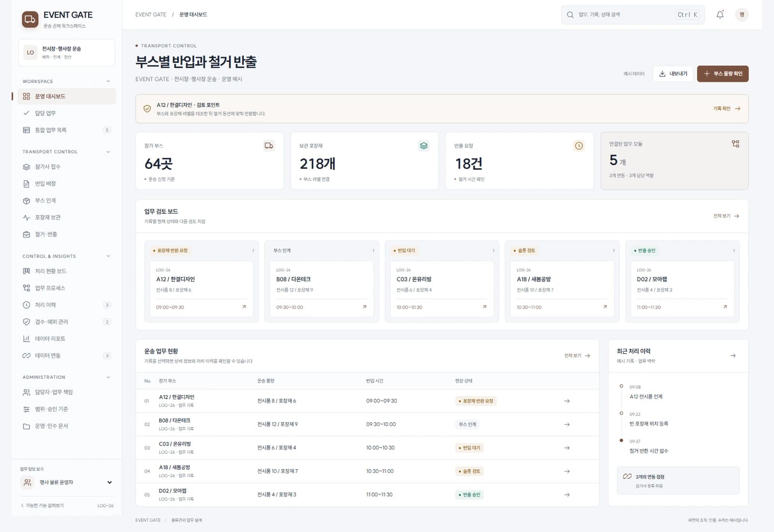Open the 전시장·행사장 운송 workspace selector

pyautogui.click(x=67, y=52)
